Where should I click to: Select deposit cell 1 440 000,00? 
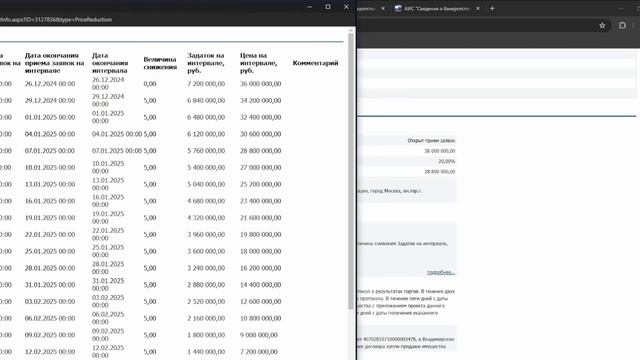coord(206,351)
